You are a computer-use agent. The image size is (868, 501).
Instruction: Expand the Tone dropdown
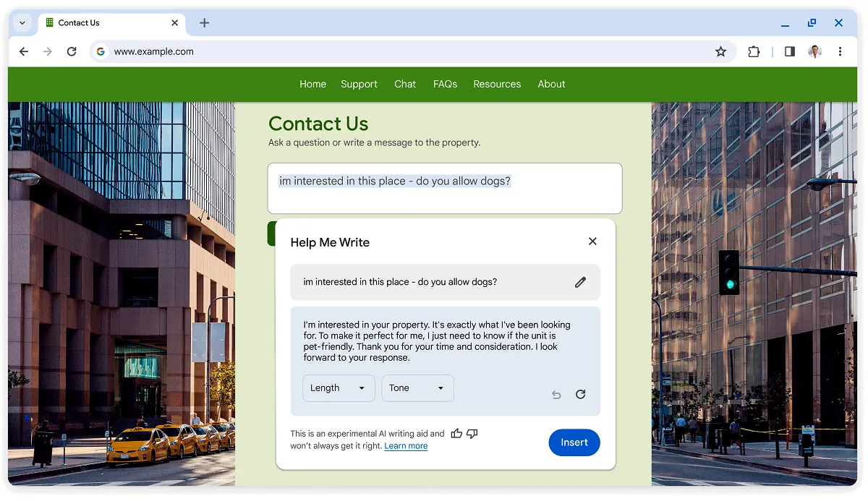pos(417,388)
